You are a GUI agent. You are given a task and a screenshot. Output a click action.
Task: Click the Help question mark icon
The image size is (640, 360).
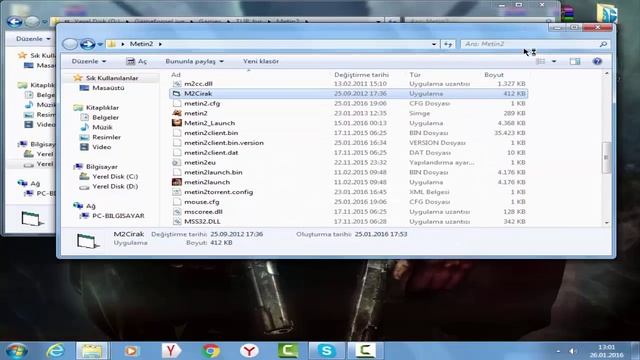(597, 61)
